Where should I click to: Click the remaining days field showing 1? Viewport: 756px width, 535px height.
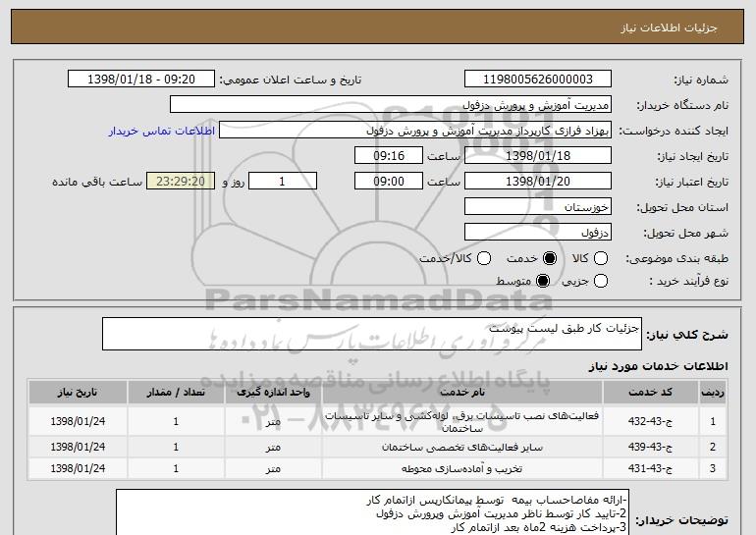pos(283,182)
